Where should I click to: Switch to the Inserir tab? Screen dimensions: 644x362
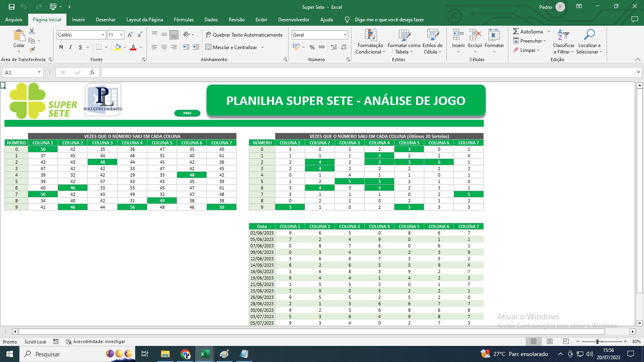[x=78, y=19]
